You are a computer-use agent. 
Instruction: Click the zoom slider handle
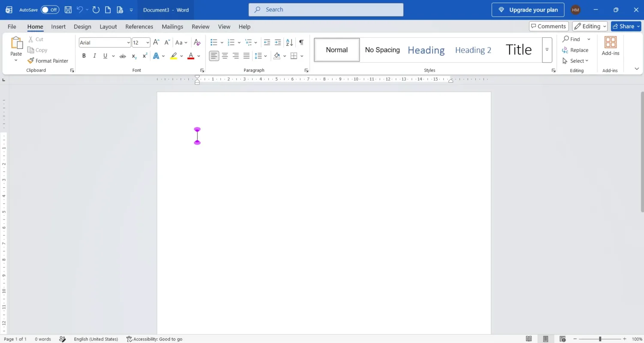tap(600, 339)
